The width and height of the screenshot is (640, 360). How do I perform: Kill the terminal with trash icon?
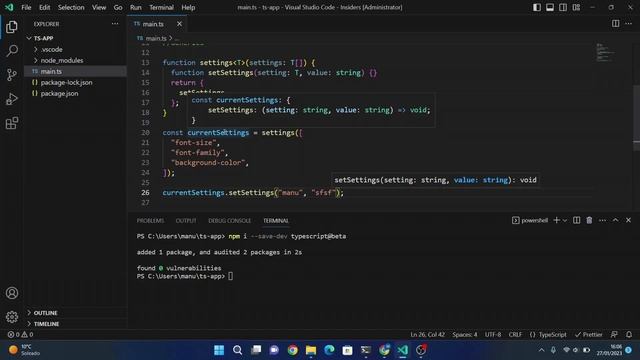pos(589,220)
